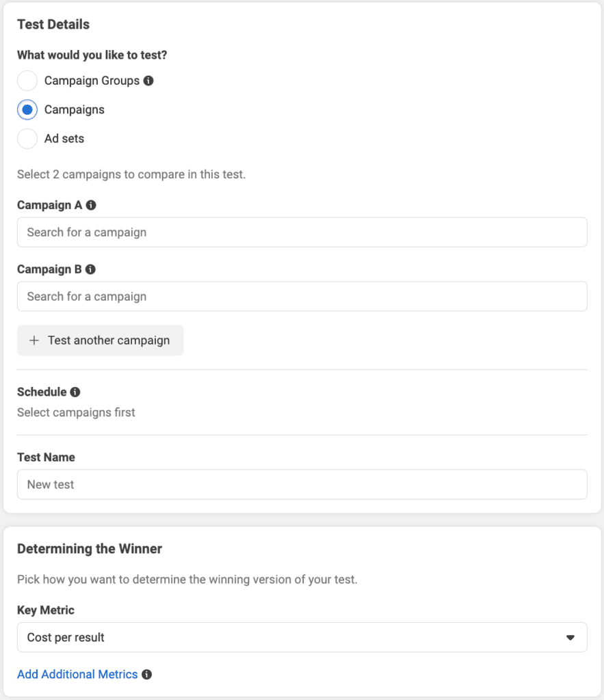This screenshot has height=700, width=604.
Task: Click the Campaign A info icon
Action: click(x=91, y=205)
